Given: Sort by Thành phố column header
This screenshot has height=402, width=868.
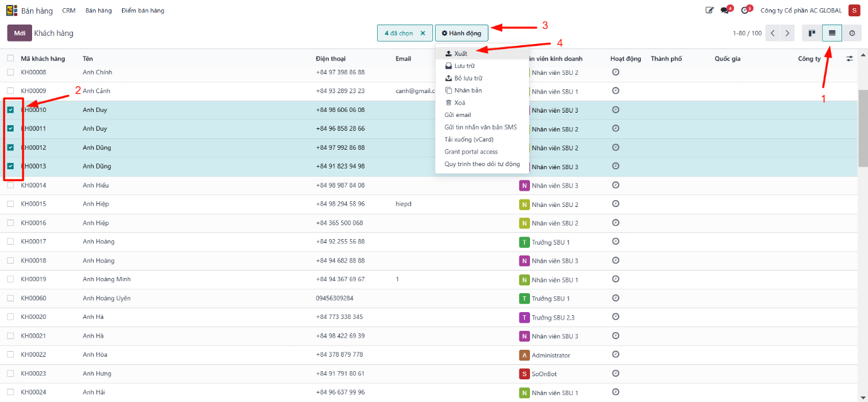Looking at the screenshot, I should pyautogui.click(x=666, y=59).
